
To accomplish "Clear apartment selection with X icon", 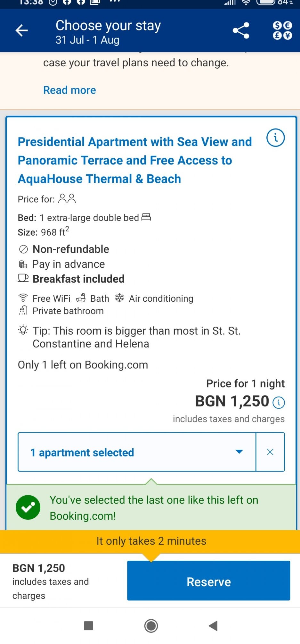I will 270,452.
